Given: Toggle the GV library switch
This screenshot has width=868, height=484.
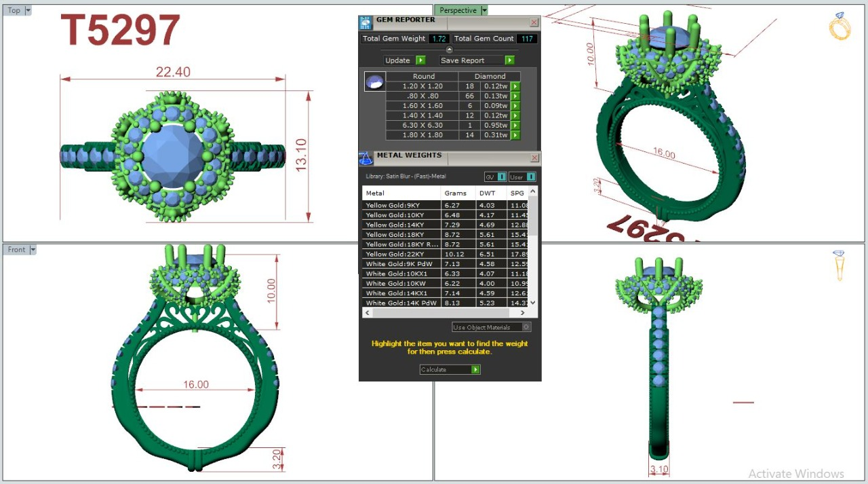Looking at the screenshot, I should [502, 177].
